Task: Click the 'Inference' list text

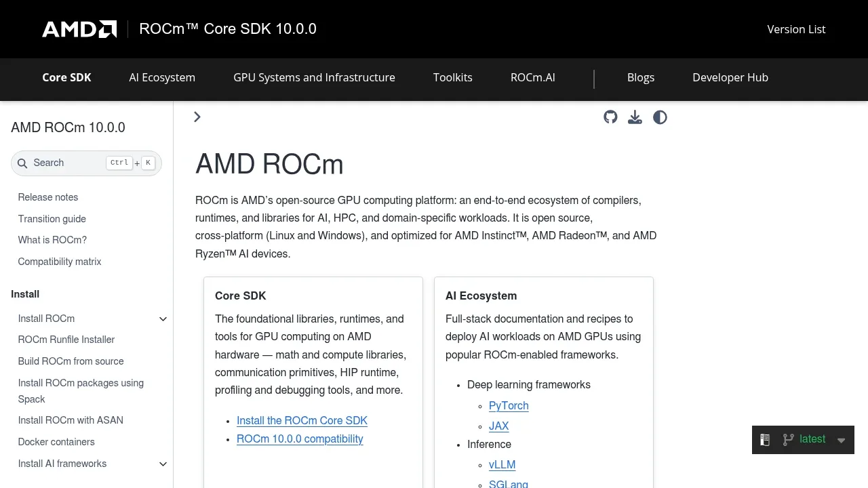Action: point(489,445)
